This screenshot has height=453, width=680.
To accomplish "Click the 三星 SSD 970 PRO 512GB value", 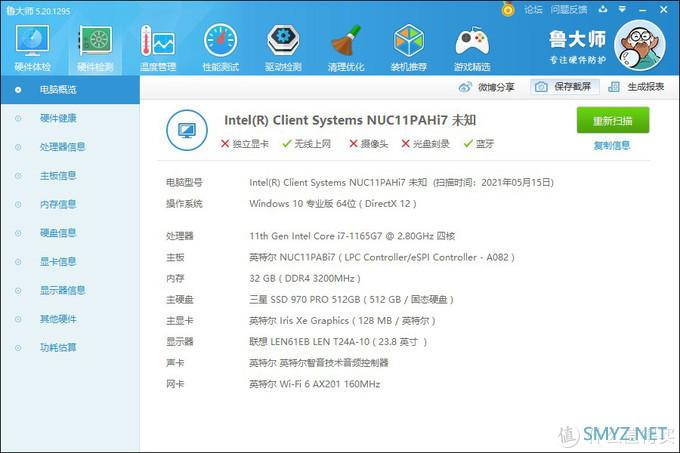I will pos(351,300).
